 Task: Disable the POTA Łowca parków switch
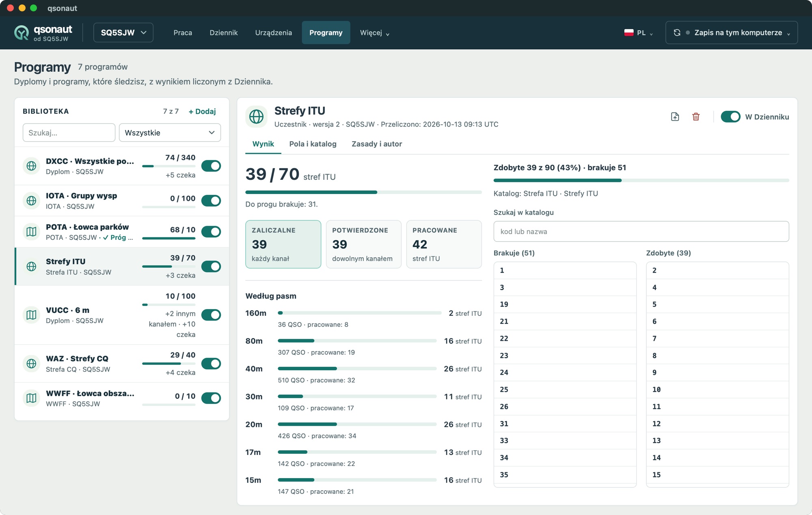pos(211,232)
